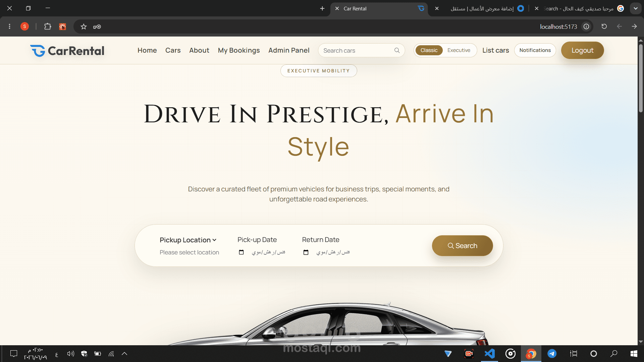Click the Return Date input field
Screen dimensions: 644x362
pos(326,252)
